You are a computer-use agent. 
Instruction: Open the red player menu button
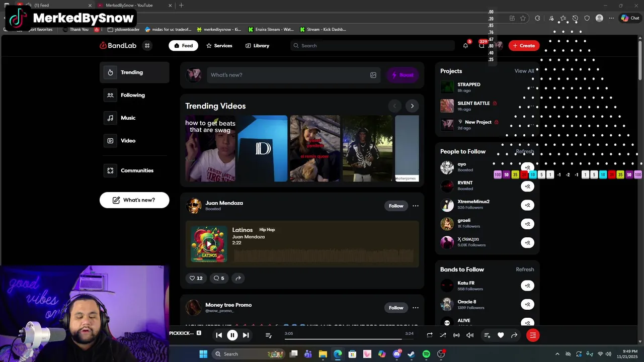(x=533, y=335)
